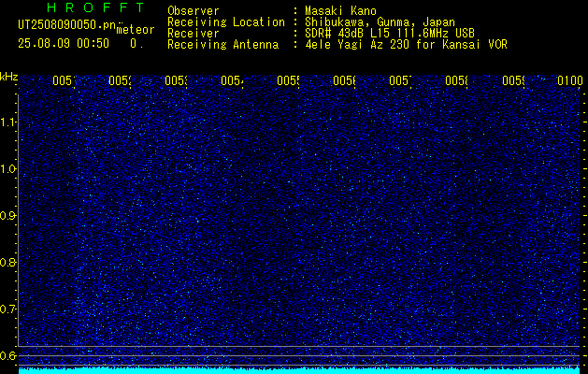Click the meteor label
The height and width of the screenshot is (374, 588).
[136, 30]
